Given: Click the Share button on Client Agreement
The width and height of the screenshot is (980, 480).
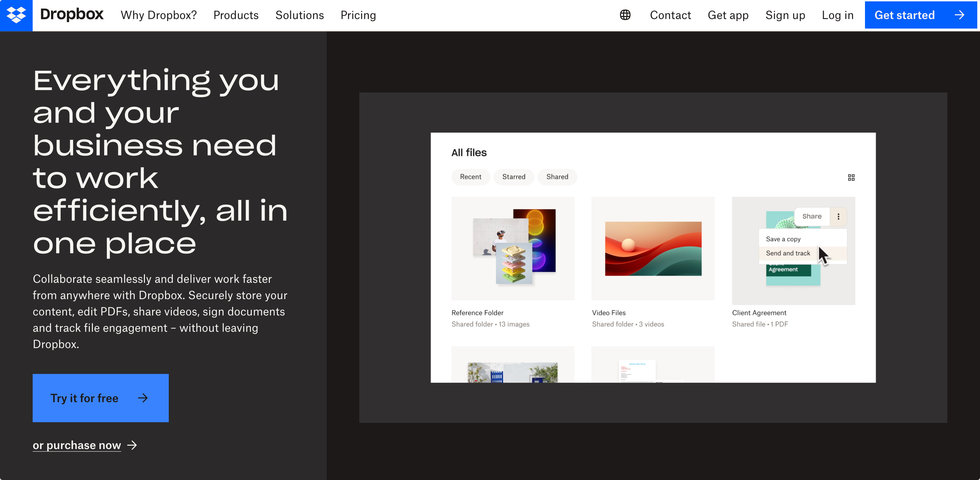Looking at the screenshot, I should 812,216.
